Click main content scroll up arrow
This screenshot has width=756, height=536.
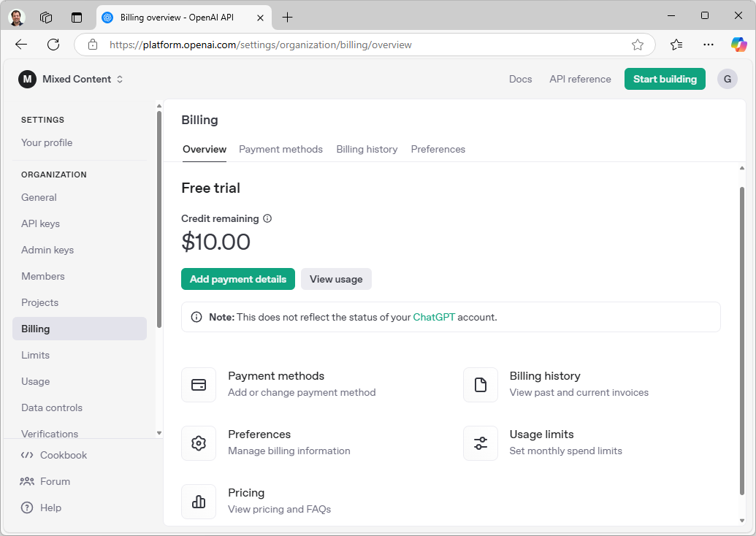coord(742,168)
